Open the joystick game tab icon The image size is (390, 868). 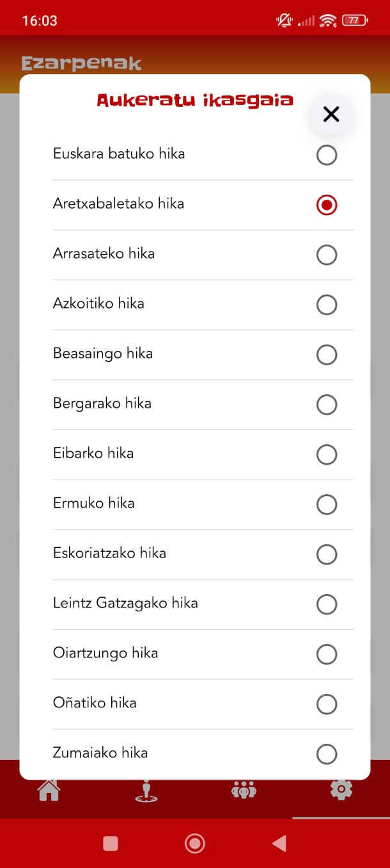click(146, 791)
